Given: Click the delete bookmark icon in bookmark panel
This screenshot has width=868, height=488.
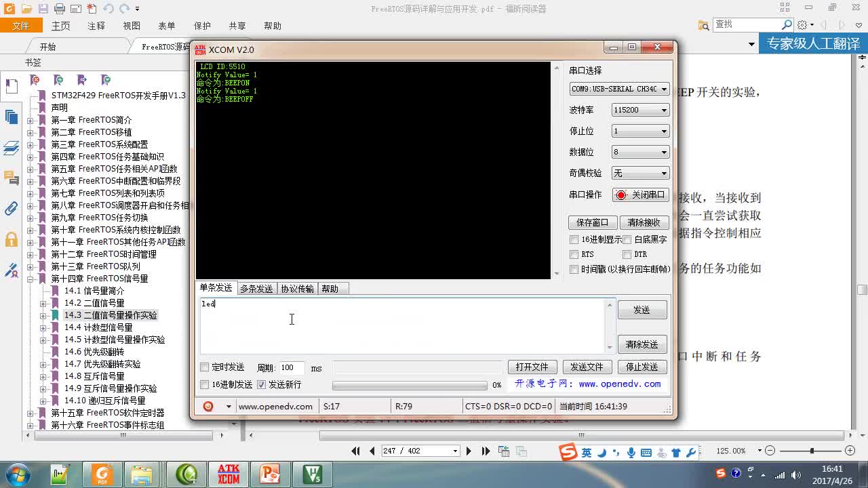Looking at the screenshot, I should click(x=35, y=80).
